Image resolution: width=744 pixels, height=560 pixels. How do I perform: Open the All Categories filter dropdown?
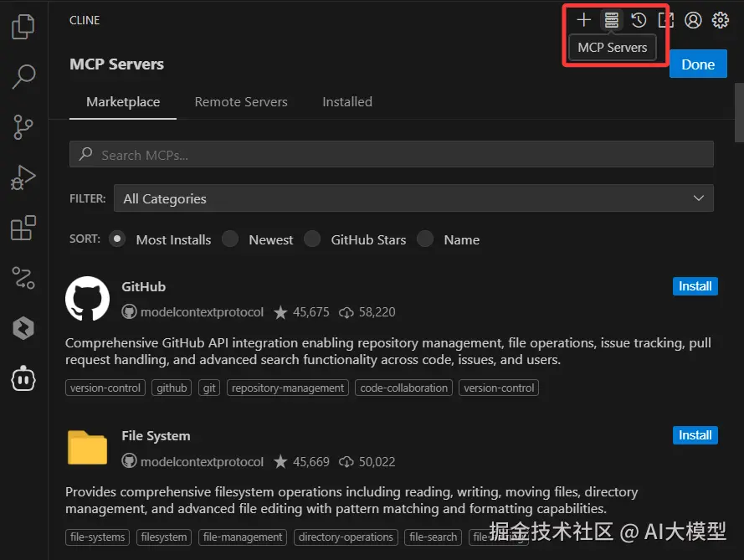tap(413, 198)
